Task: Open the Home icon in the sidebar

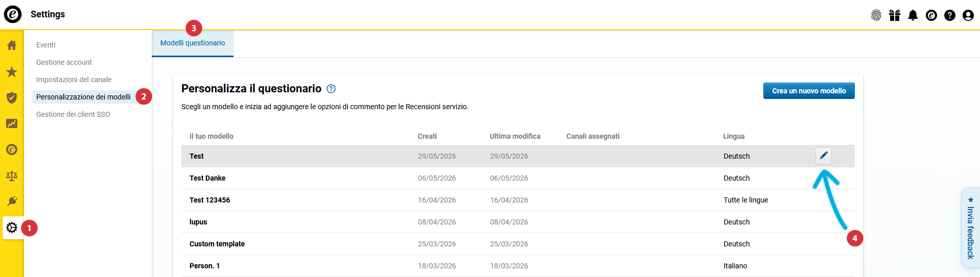Action: (12, 45)
